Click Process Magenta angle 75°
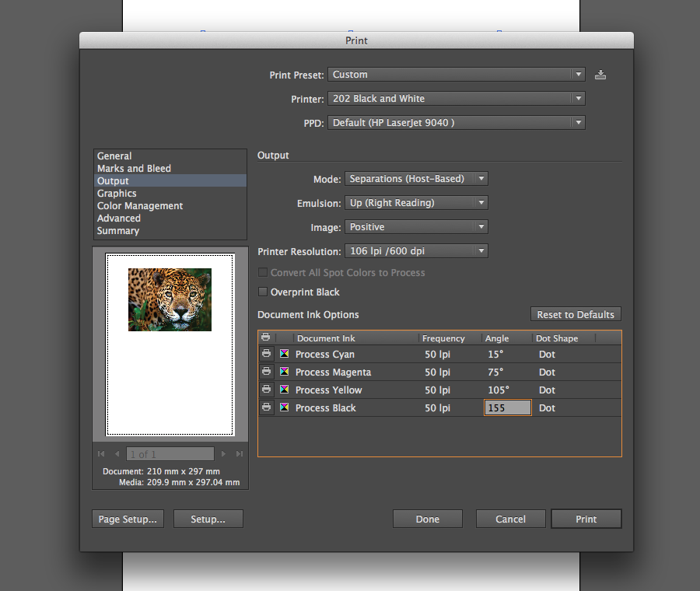 point(495,372)
